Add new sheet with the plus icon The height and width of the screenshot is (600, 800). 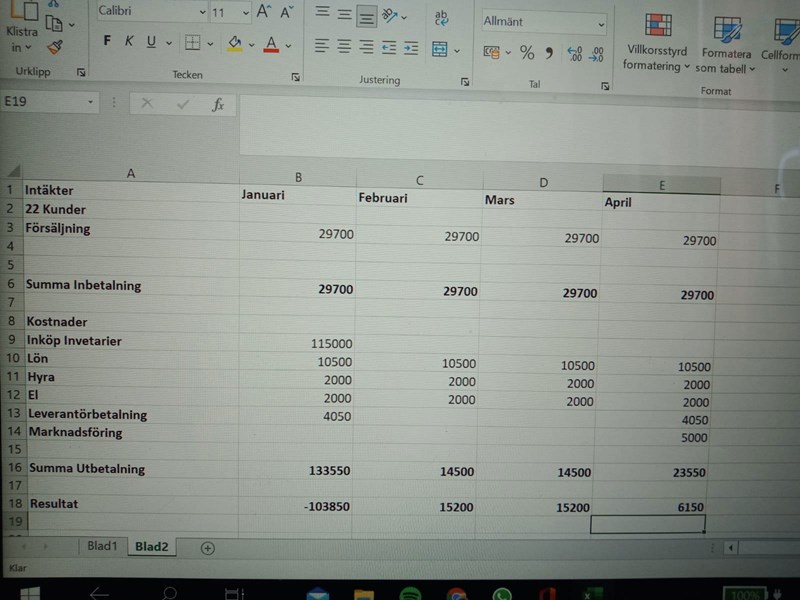tap(207, 547)
